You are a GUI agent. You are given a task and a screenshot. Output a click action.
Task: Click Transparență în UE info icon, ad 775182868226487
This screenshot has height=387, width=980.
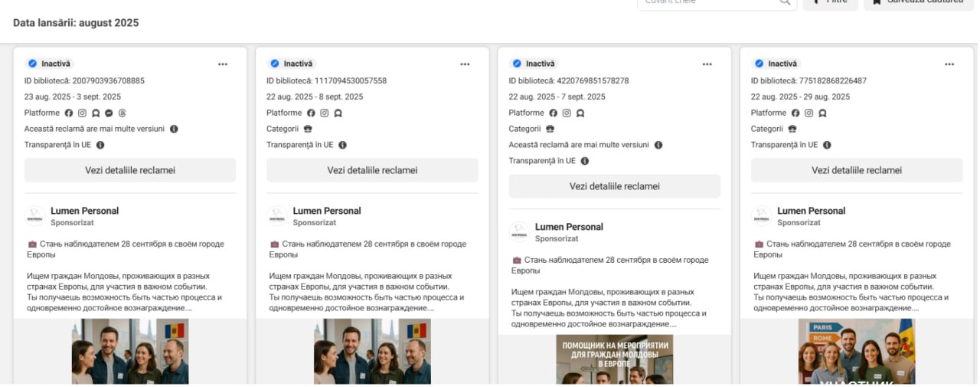pyautogui.click(x=827, y=145)
